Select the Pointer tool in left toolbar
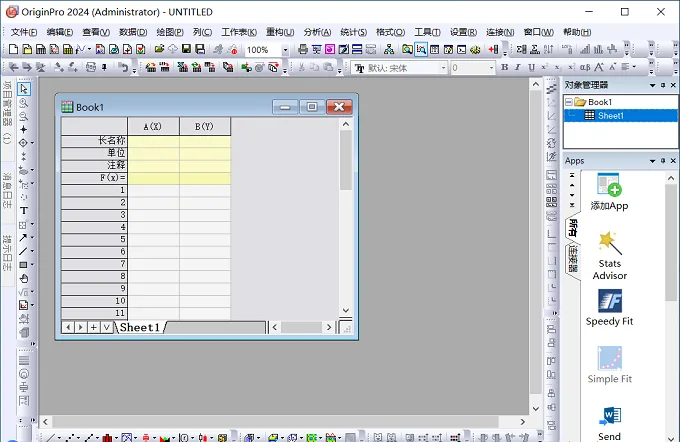680x442 pixels. tap(24, 89)
